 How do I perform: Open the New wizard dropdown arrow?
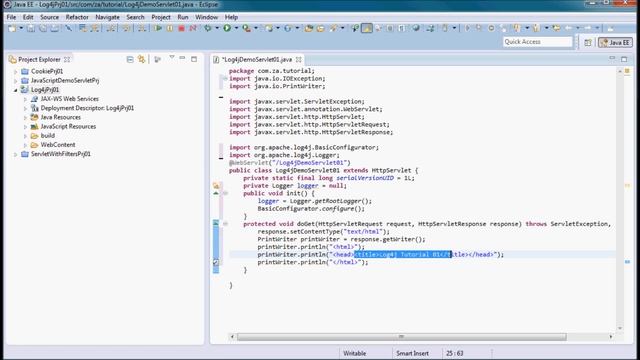coord(21,28)
